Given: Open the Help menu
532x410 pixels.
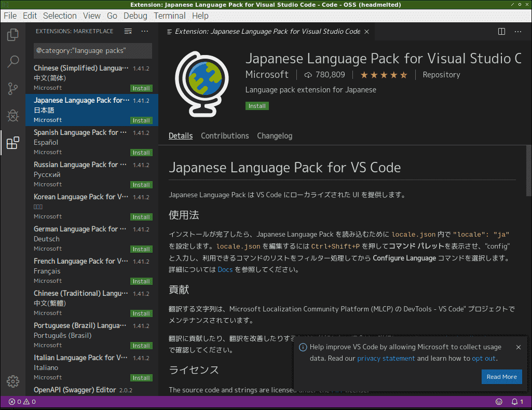Looking at the screenshot, I should point(200,16).
